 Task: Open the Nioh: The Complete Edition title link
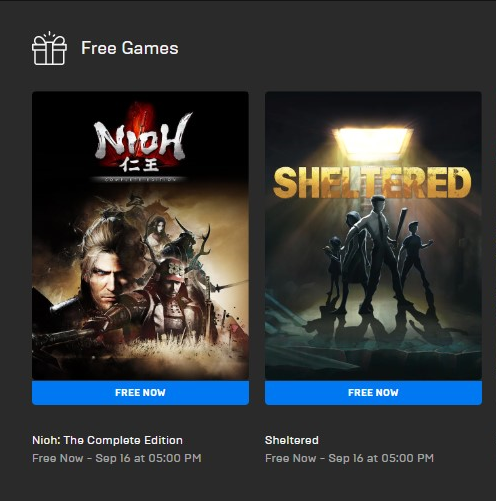[x=107, y=440]
